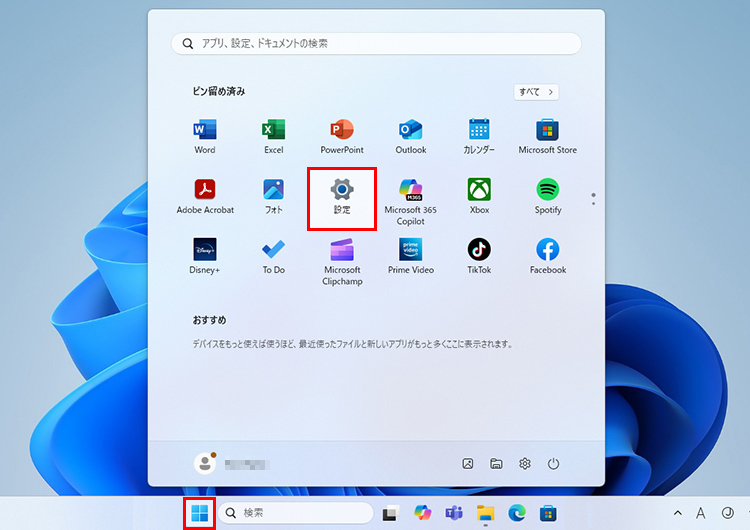The image size is (750, 530).
Task: Open the PowerPoint pinned app
Action: click(x=342, y=136)
